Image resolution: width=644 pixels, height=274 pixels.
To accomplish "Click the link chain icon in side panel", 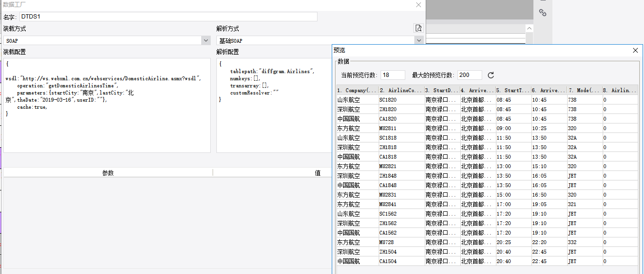I will [542, 13].
